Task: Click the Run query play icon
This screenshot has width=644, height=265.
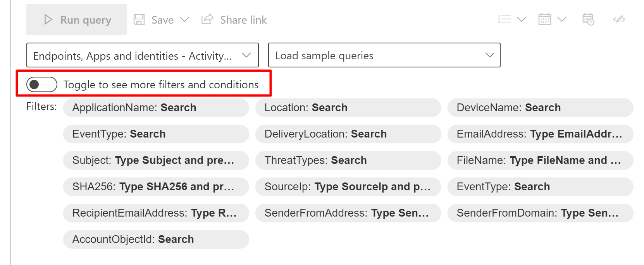Action: pos(48,20)
